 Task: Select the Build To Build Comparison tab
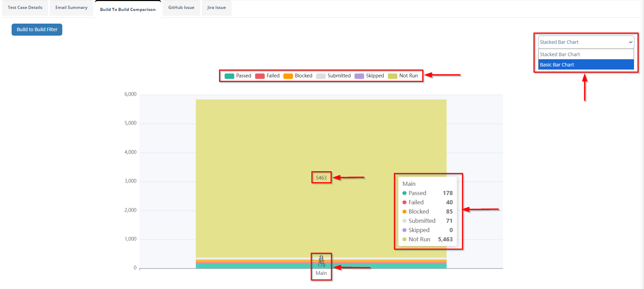(x=128, y=9)
